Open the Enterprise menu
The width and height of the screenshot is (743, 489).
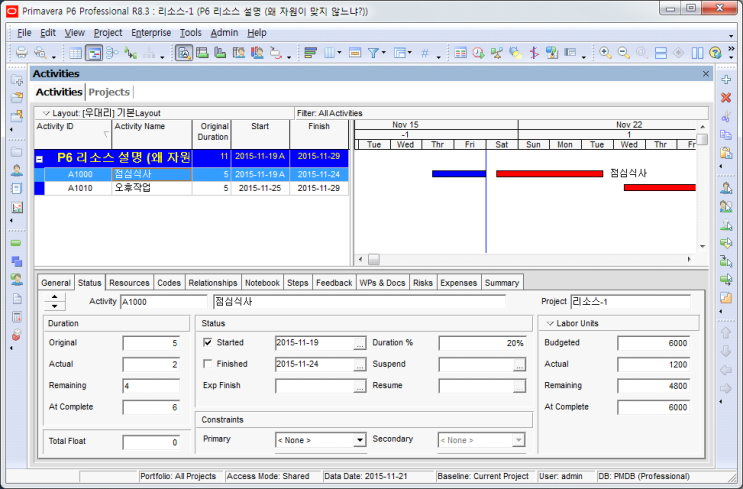(x=151, y=33)
